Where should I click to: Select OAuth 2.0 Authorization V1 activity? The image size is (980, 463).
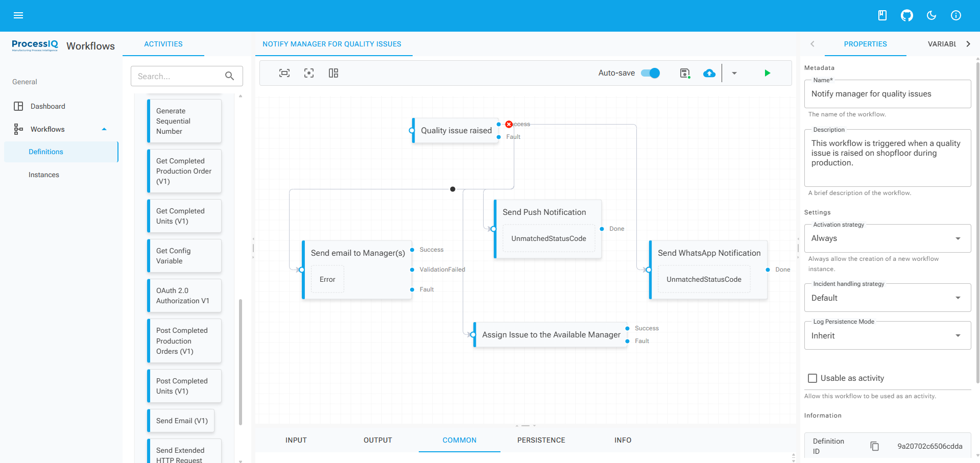click(x=184, y=296)
